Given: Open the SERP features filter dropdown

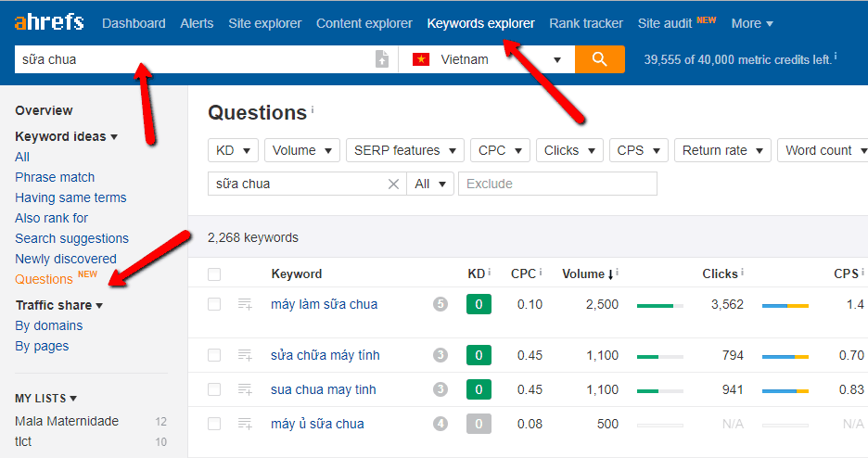Looking at the screenshot, I should click(x=404, y=150).
